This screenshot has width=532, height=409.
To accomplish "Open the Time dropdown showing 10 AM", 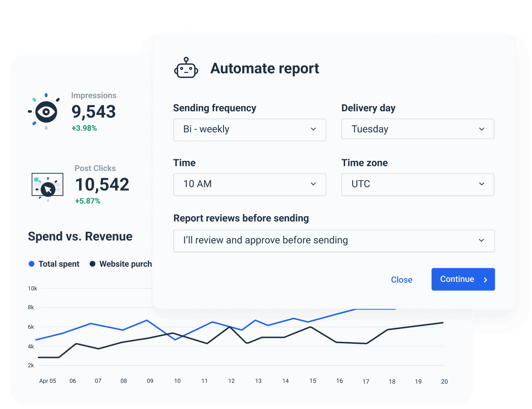I will pyautogui.click(x=249, y=184).
